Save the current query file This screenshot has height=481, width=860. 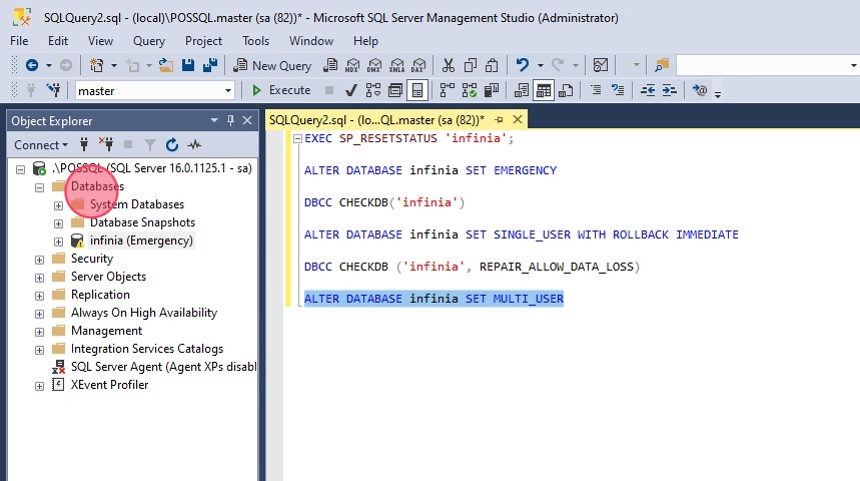[x=188, y=65]
